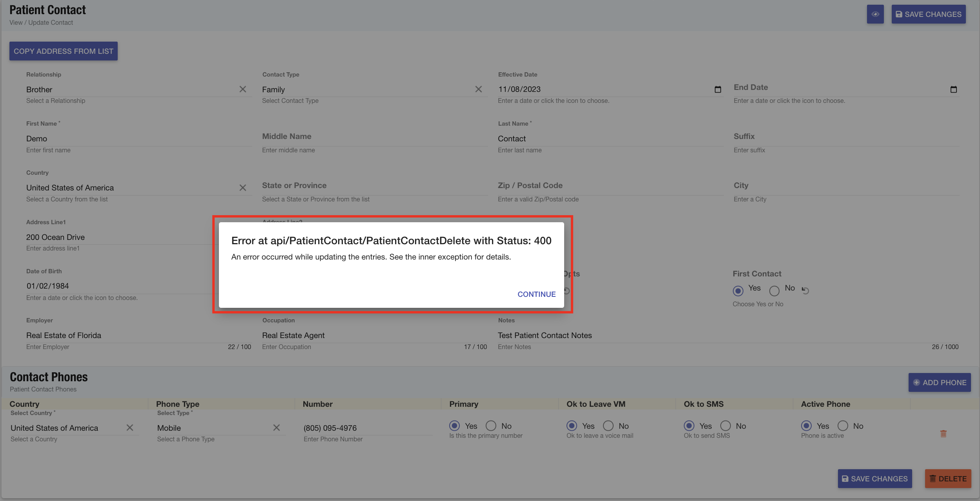This screenshot has height=501, width=980.
Task: Select No for Active Phone
Action: [843, 426]
